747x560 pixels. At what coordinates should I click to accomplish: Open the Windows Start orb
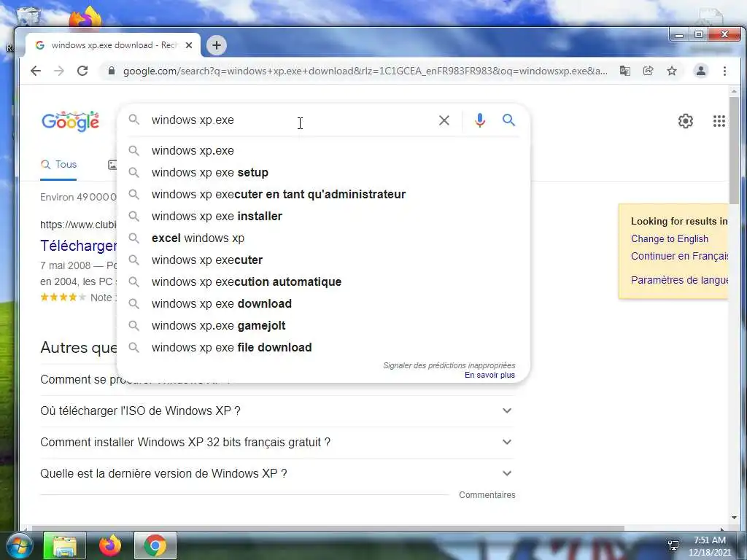pyautogui.click(x=19, y=545)
